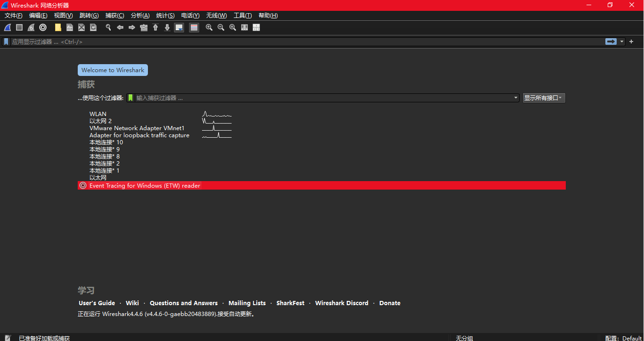Reset text to normal size icon
This screenshot has height=341, width=644.
[x=233, y=28]
